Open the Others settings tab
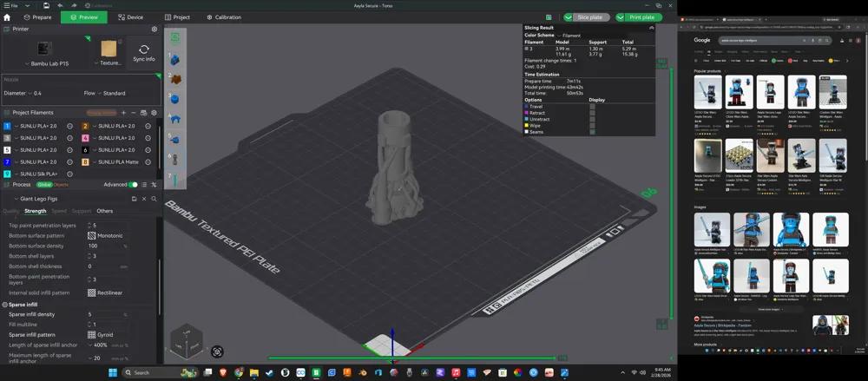The width and height of the screenshot is (868, 381). pyautogui.click(x=105, y=211)
